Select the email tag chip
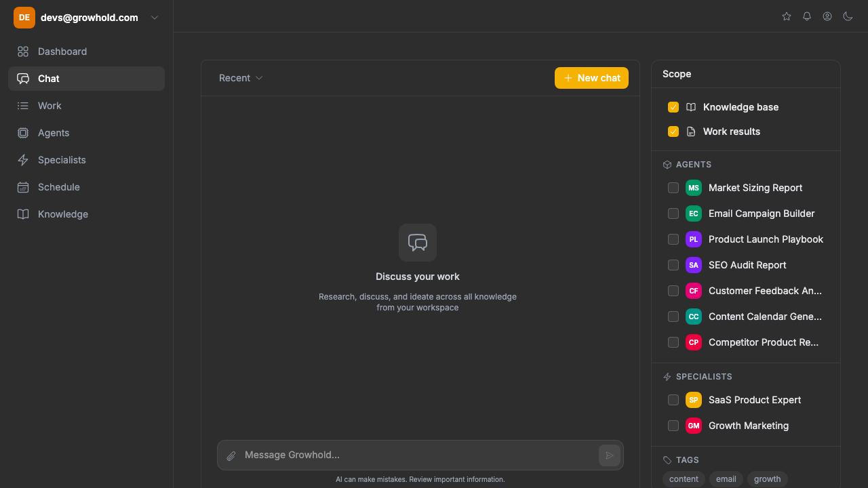 coord(726,479)
